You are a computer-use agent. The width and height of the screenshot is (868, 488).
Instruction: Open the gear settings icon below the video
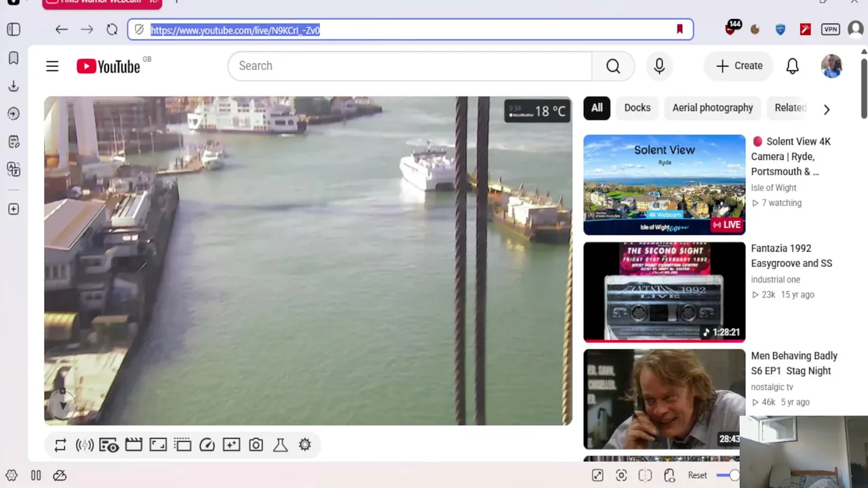[x=304, y=445]
